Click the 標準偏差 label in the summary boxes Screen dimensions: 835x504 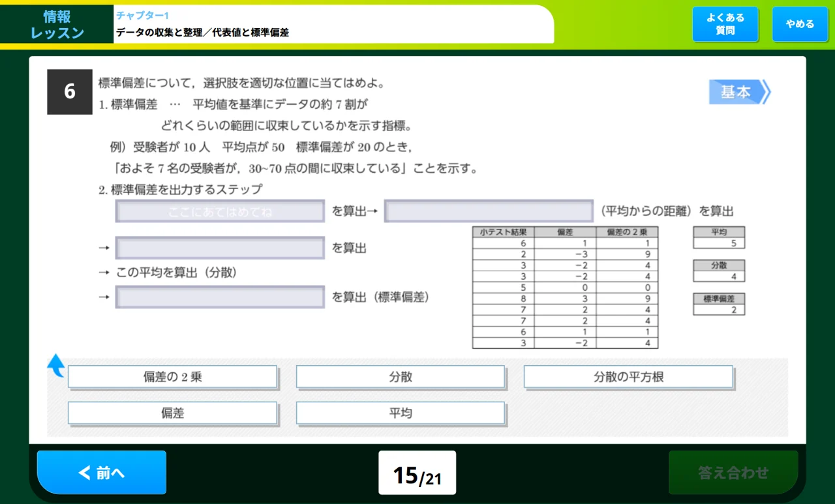[x=719, y=299]
